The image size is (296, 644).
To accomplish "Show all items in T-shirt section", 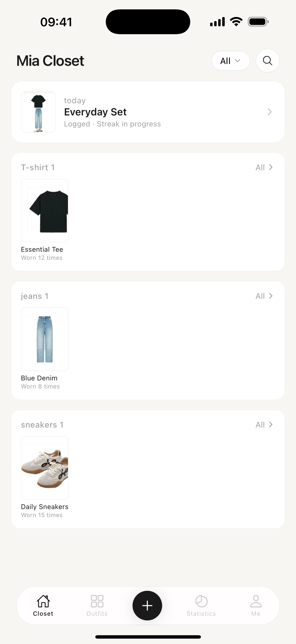I will (x=264, y=167).
